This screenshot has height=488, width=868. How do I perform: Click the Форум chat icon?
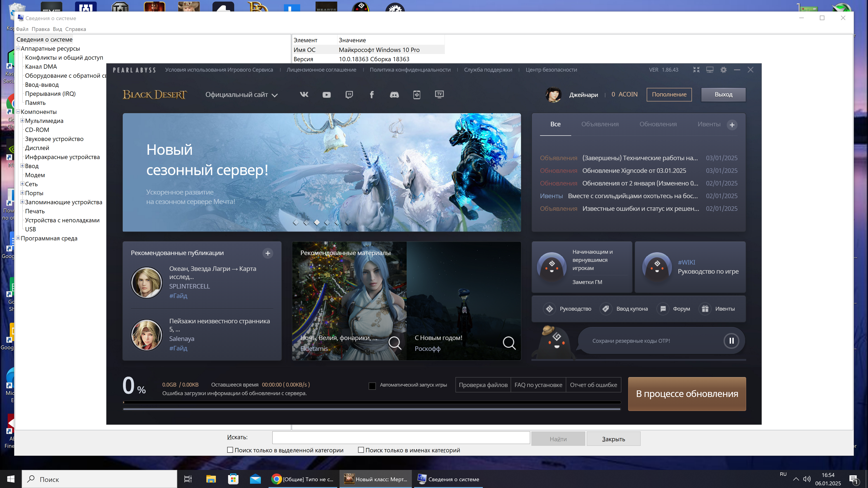coord(663,309)
